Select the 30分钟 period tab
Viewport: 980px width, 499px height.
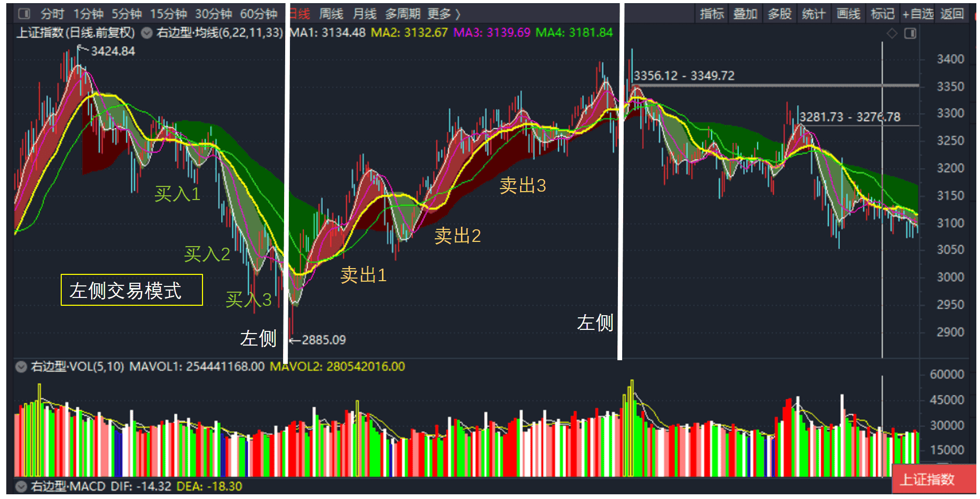tap(213, 14)
